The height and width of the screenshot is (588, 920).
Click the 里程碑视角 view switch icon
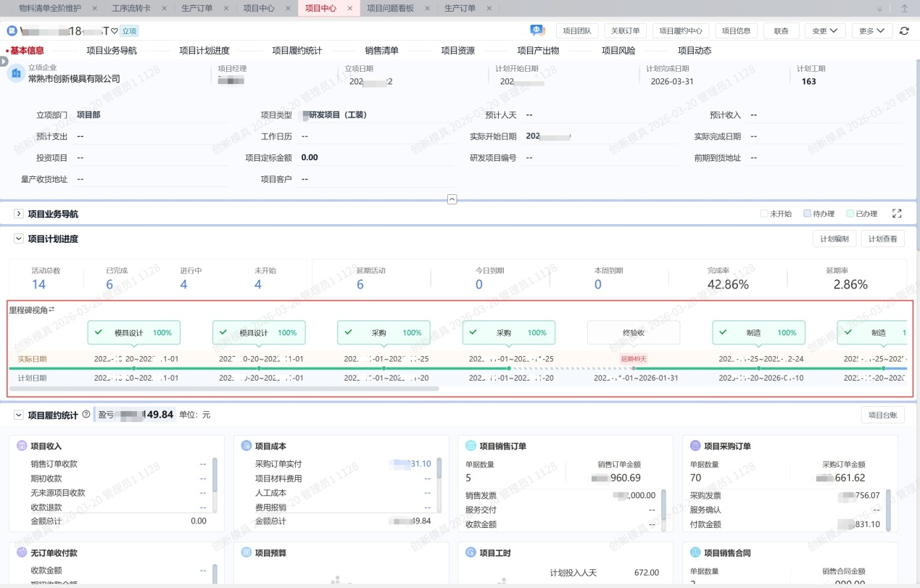[x=51, y=310]
